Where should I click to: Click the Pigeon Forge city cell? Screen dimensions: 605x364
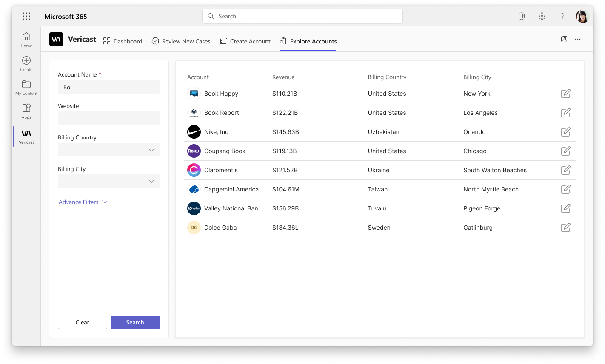[x=482, y=208]
